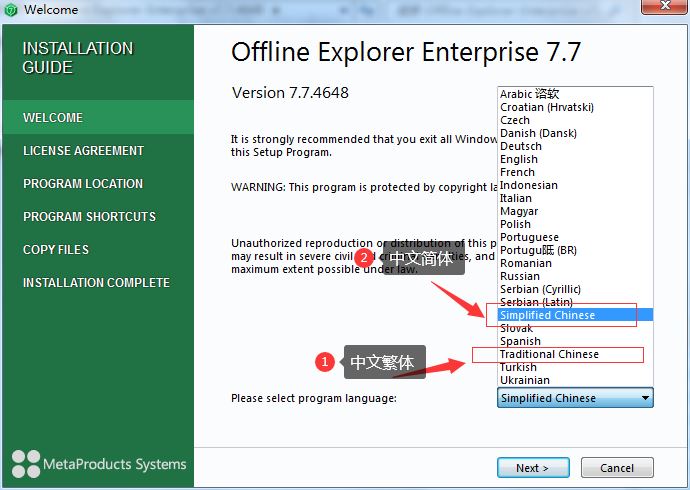Click the Welcome step in sidebar
This screenshot has width=690, height=490.
pos(98,117)
